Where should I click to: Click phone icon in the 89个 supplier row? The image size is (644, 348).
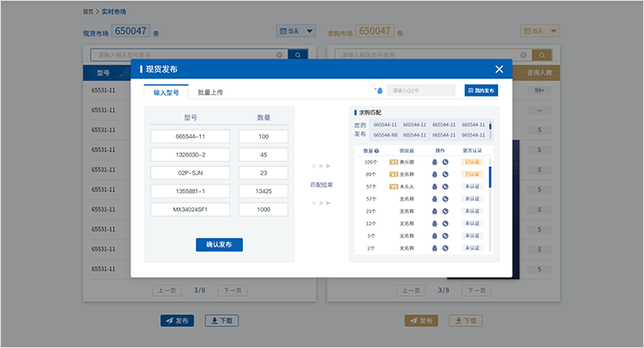[446, 174]
